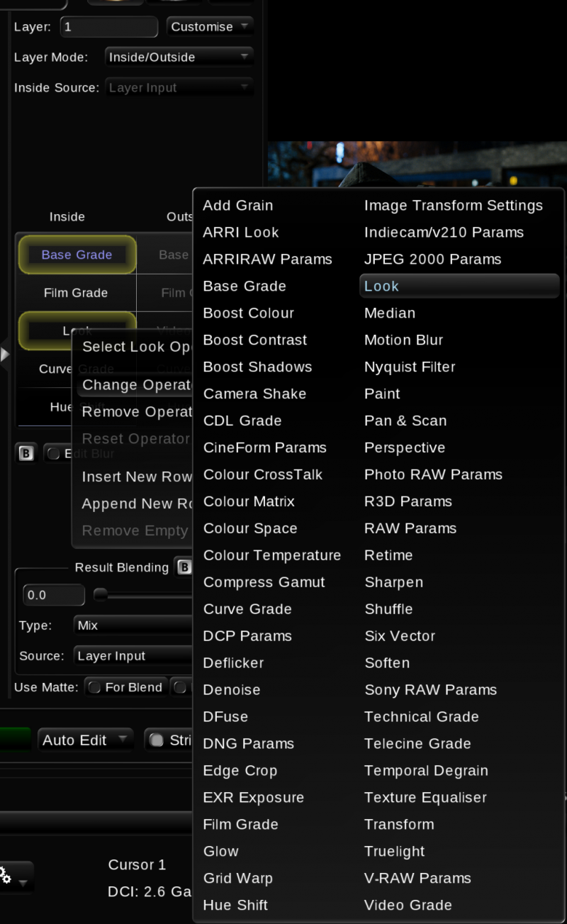Open the Auto Edit dropdown
Viewport: 567px width, 924px height.
click(x=85, y=740)
